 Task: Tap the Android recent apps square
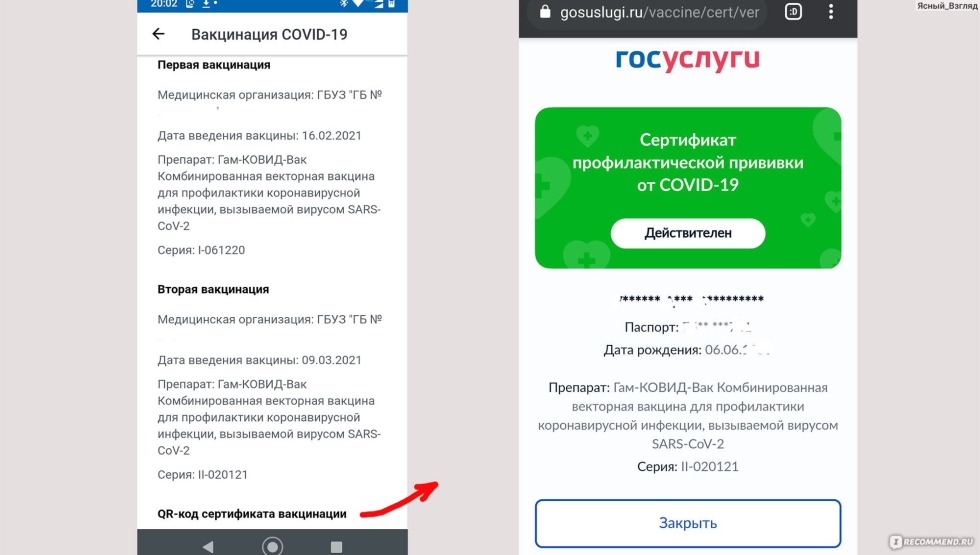tap(336, 547)
